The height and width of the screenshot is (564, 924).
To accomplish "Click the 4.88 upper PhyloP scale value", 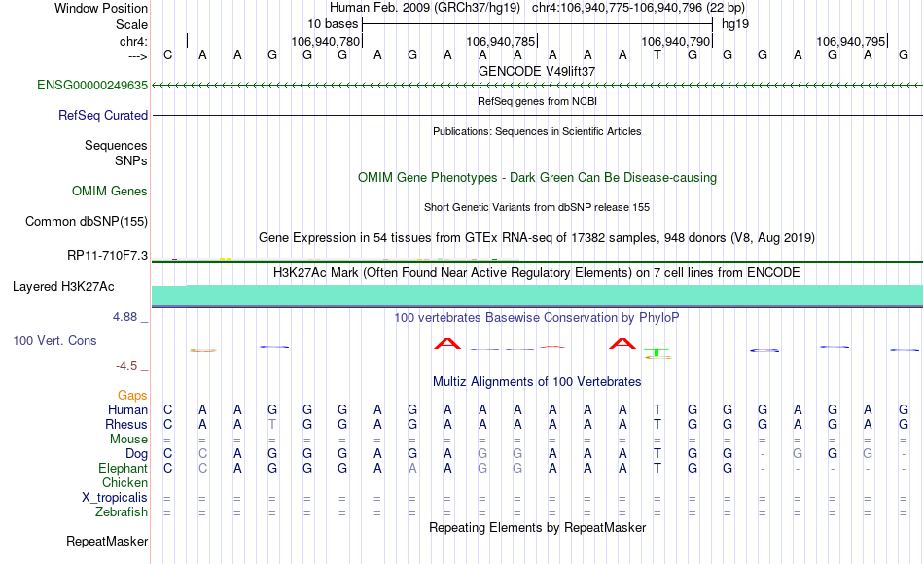I will [x=124, y=317].
